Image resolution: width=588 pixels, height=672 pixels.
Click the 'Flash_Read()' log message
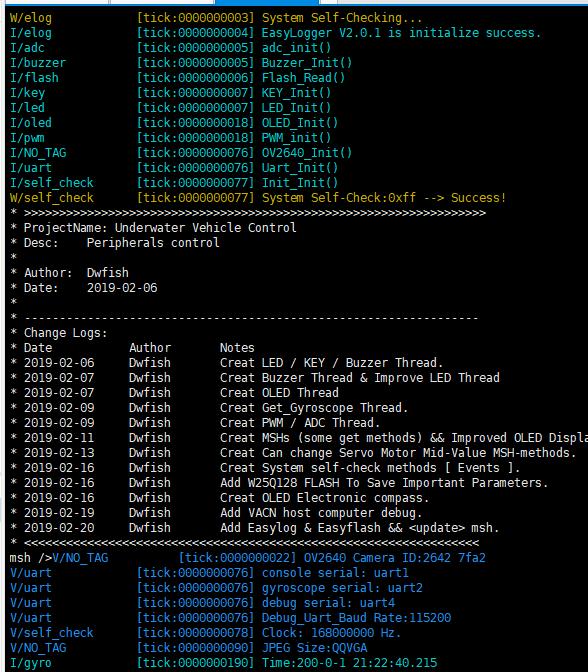[303, 78]
